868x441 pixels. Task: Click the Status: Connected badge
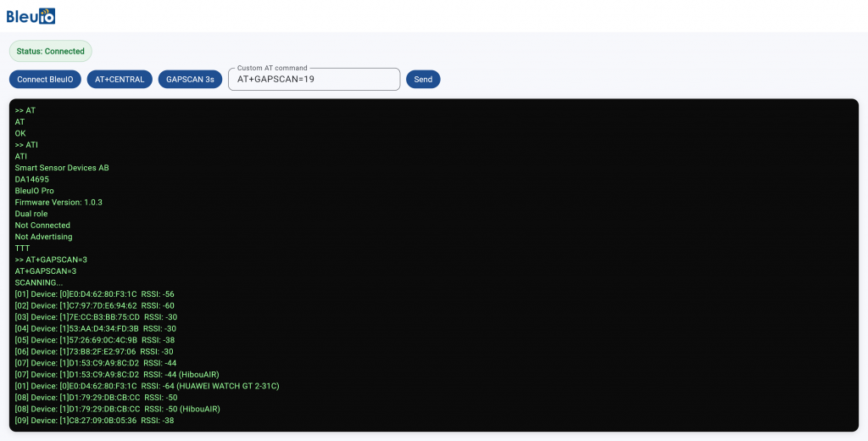[x=50, y=51]
